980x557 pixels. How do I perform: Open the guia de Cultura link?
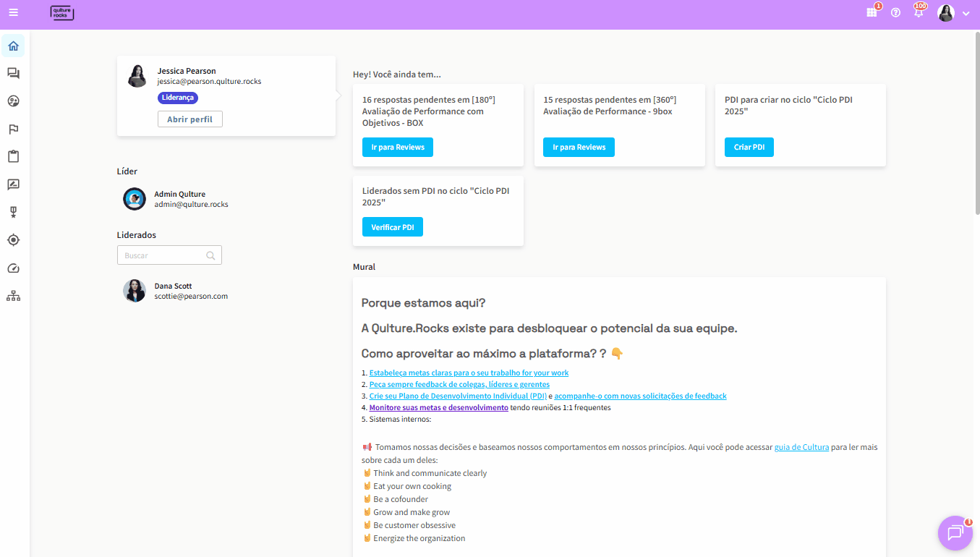coord(801,447)
